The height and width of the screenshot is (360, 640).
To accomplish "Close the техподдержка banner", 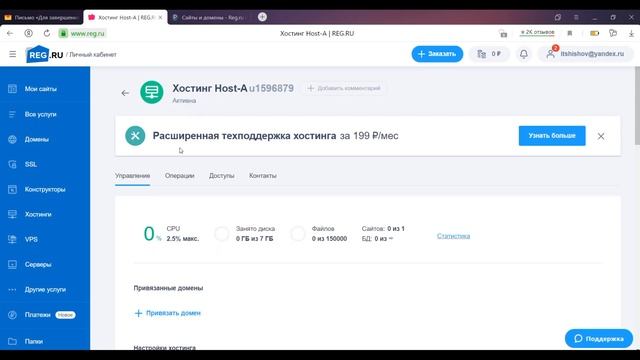I will [601, 136].
